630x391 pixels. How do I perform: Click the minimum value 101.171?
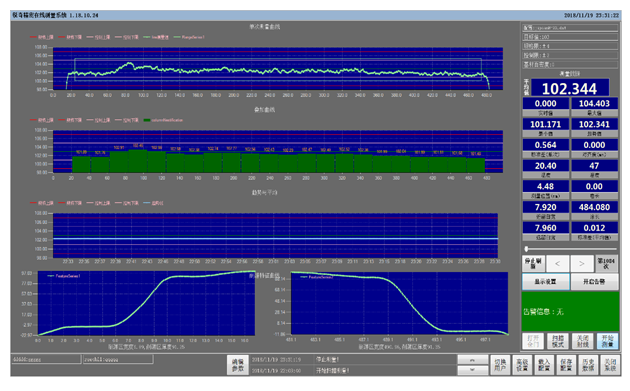tap(546, 125)
